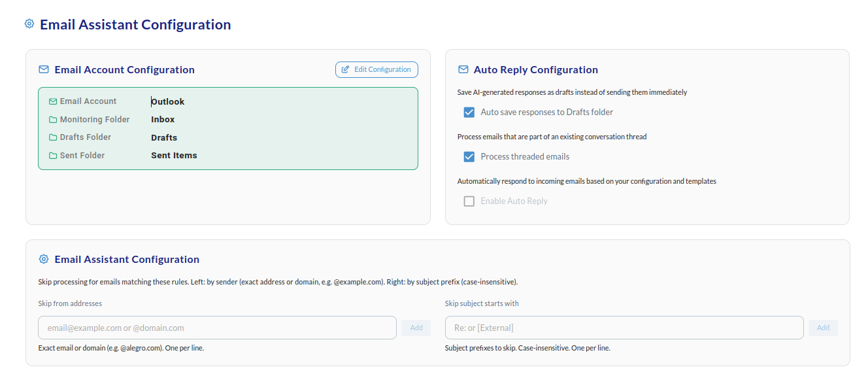The height and width of the screenshot is (378, 868).
Task: Click the pencil icon in Edit Configuration button
Action: coord(346,69)
